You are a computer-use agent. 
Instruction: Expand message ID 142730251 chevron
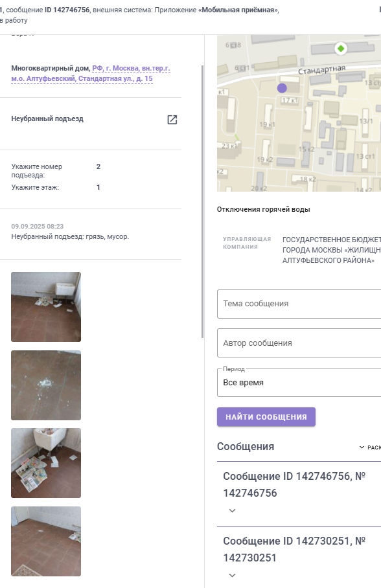pyautogui.click(x=233, y=575)
